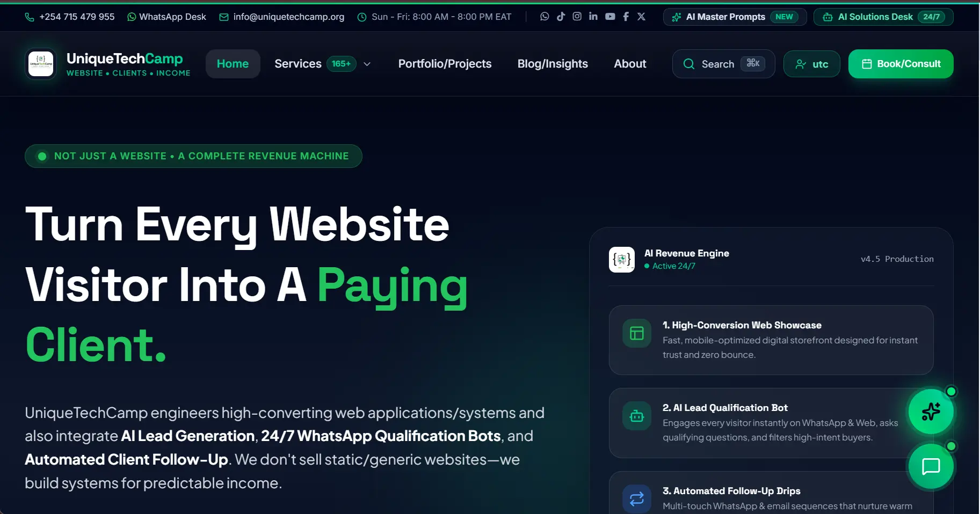
Task: Click the phone icon beside +254 number
Action: pos(30,17)
